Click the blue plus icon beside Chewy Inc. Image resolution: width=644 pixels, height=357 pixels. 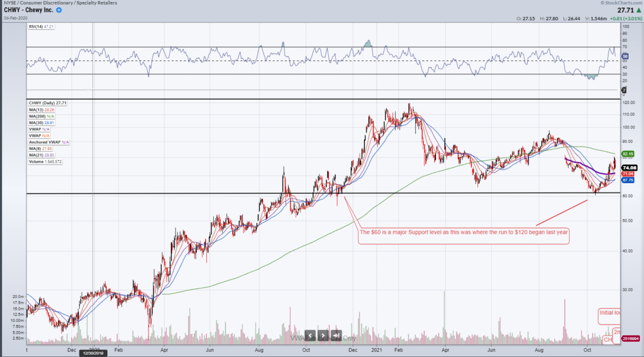(x=58, y=10)
